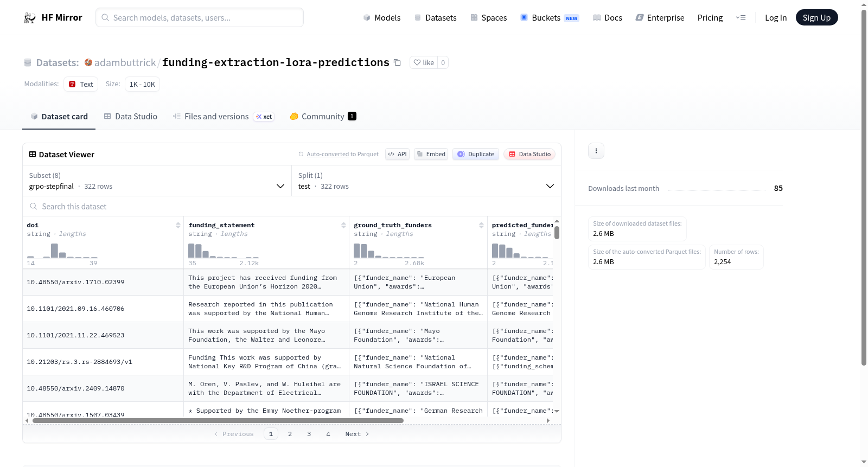Click the Data Studio button in viewer header
The image size is (868, 467).
[x=529, y=154]
